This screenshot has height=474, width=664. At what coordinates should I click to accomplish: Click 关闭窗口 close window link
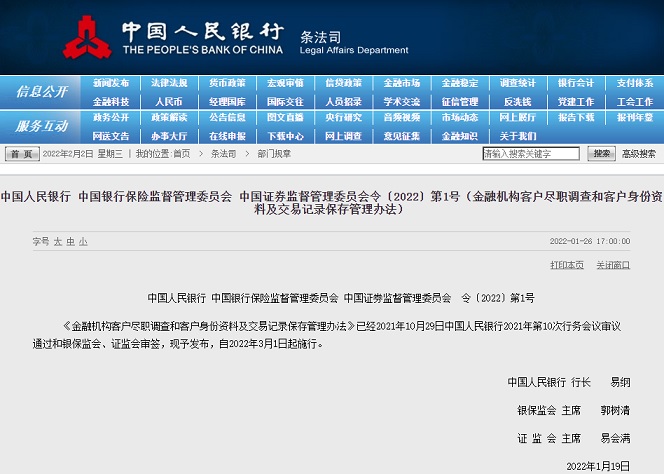(613, 265)
